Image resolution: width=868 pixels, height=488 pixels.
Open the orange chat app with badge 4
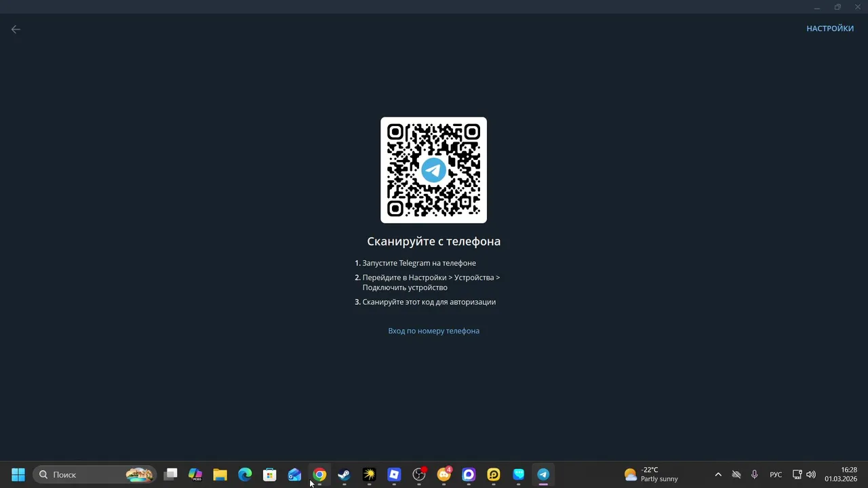pos(443,474)
